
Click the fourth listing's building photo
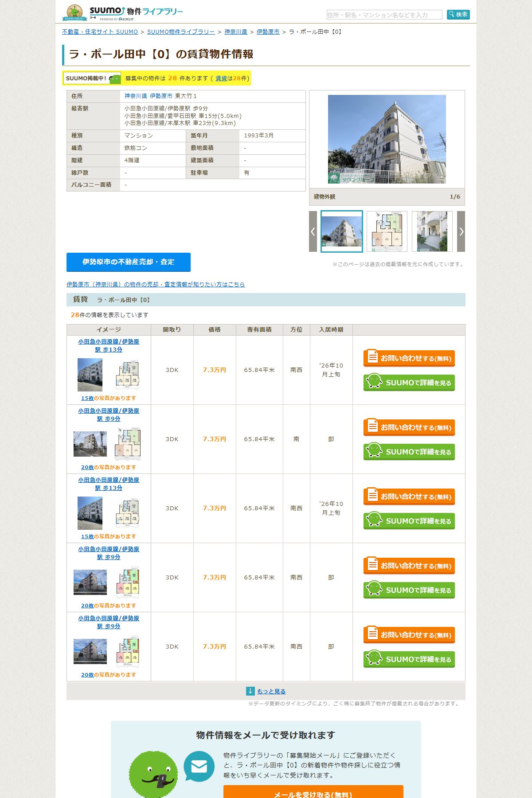coord(90,583)
